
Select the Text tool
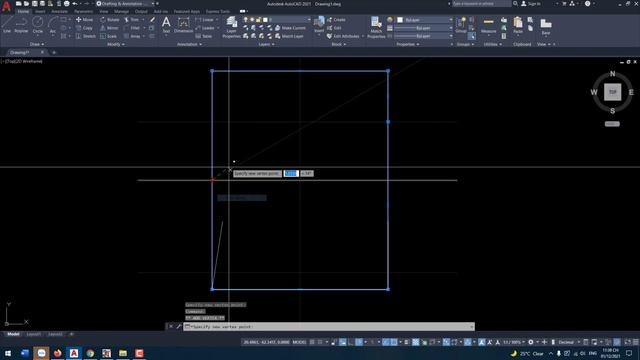click(166, 24)
